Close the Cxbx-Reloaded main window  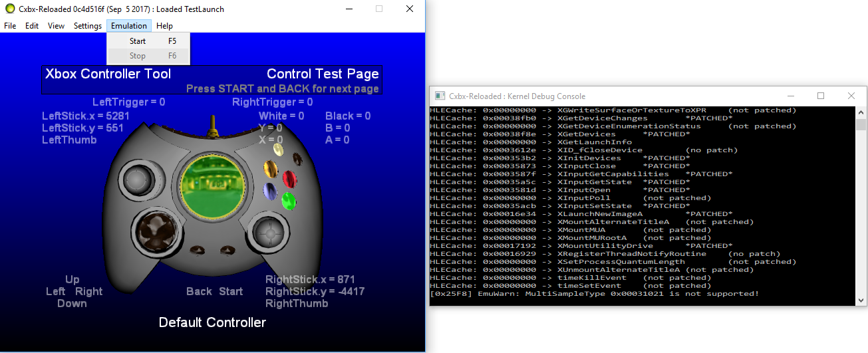pyautogui.click(x=409, y=9)
